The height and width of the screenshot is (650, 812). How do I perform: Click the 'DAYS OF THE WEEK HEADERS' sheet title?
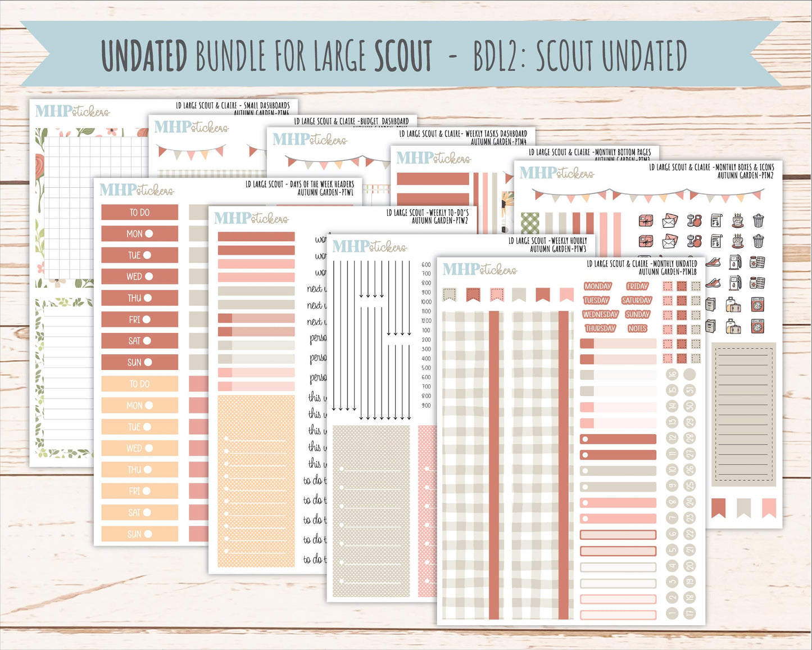point(322,184)
